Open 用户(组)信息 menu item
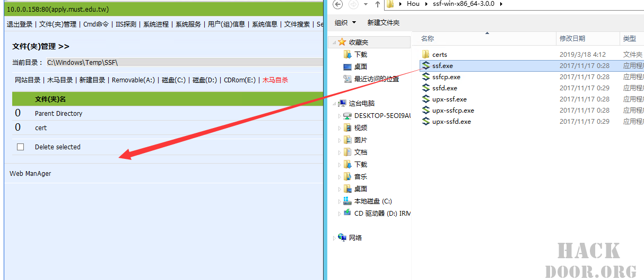Screen dimensions: 644x280 (x=227, y=24)
